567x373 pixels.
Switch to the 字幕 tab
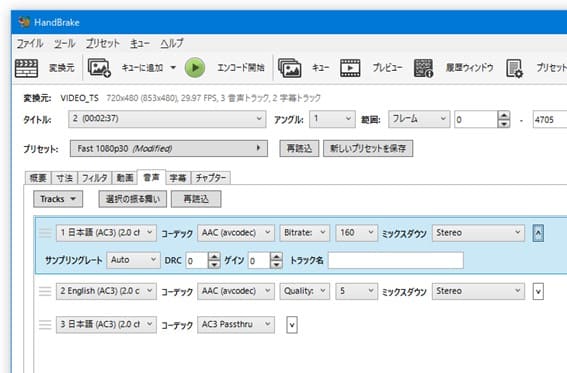[x=178, y=178]
